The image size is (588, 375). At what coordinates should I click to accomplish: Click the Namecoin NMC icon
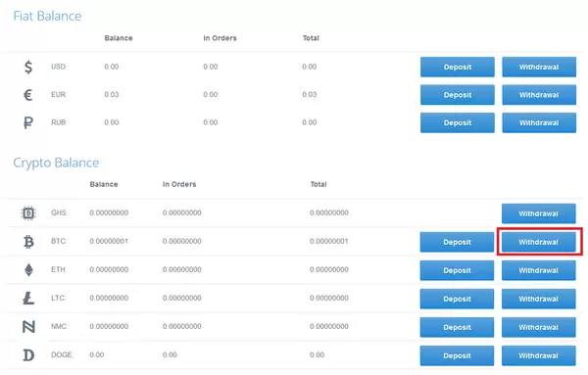coord(28,327)
